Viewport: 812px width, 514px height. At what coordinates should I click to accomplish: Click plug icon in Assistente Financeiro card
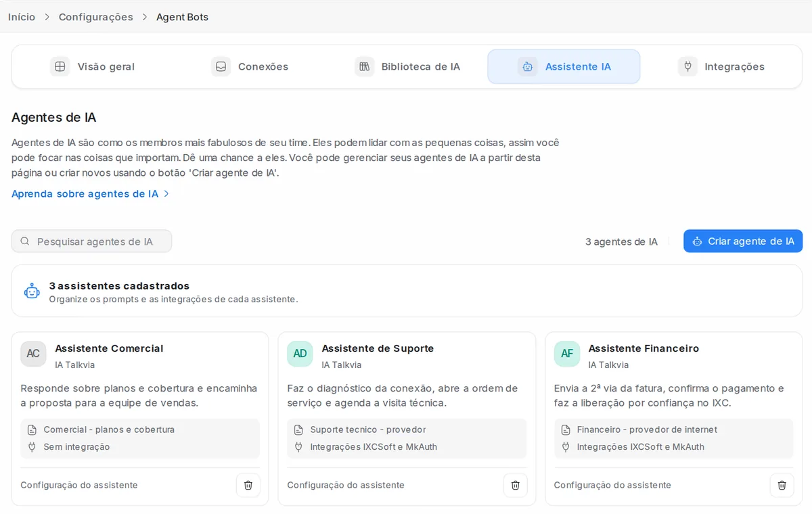coord(566,447)
